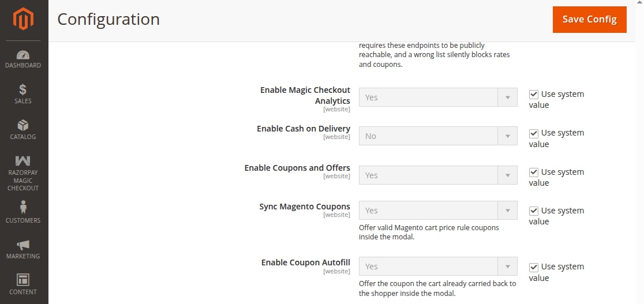Open the Sync Magento Coupons dropdown
Viewport: 644px width, 304px height.
[x=438, y=211]
